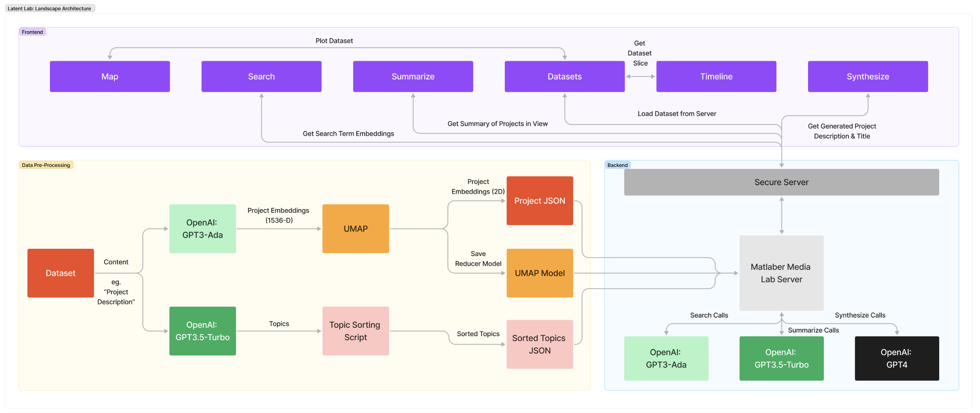980x413 pixels.
Task: Select the Sorted Topics JSON node
Action: pos(540,344)
